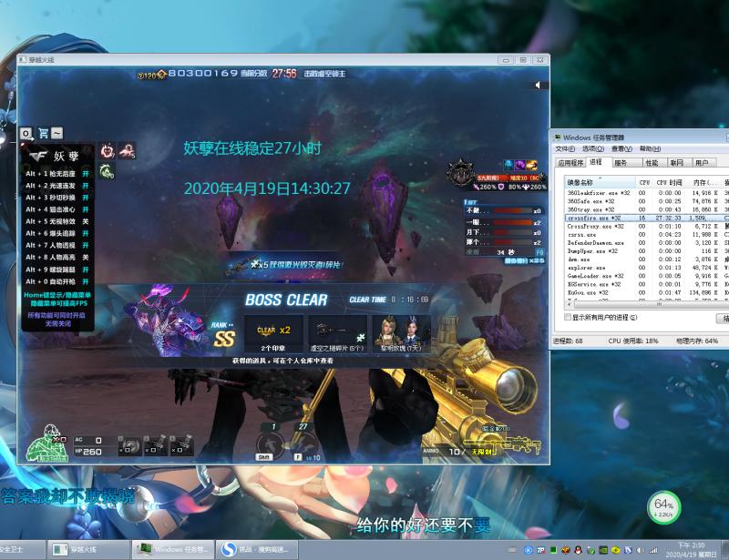This screenshot has height=560, width=729.
Task: Click the golden SS rank badge
Action: pyautogui.click(x=224, y=338)
